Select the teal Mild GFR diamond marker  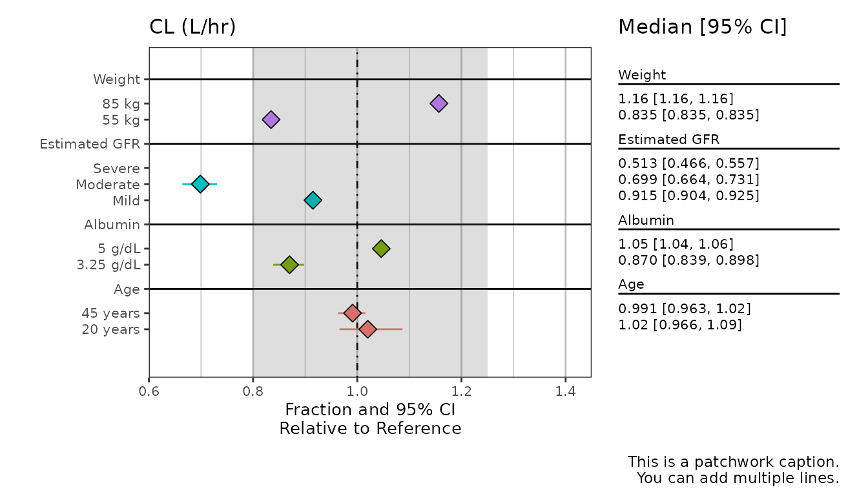[x=313, y=200]
